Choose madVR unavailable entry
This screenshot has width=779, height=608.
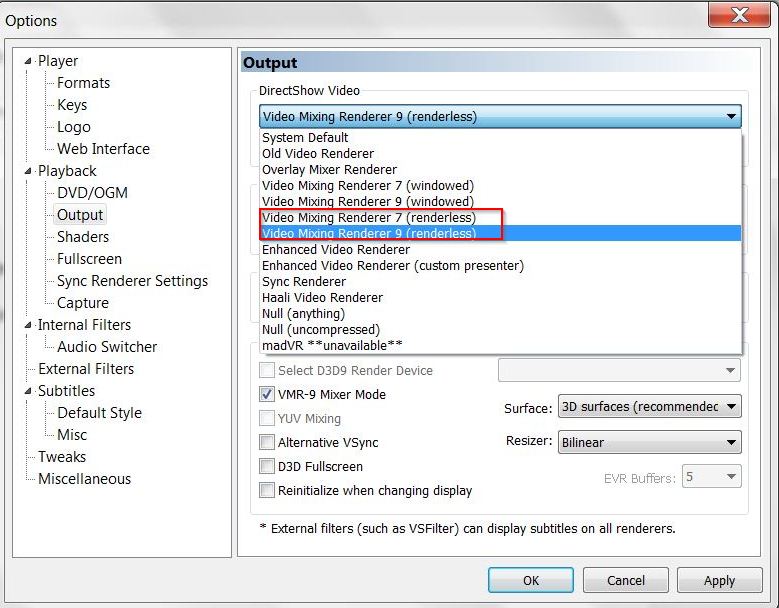coord(500,345)
